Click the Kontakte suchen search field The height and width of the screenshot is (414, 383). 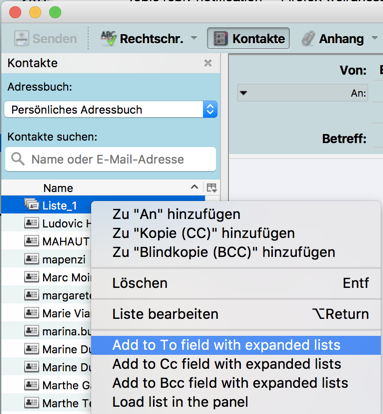(x=111, y=159)
